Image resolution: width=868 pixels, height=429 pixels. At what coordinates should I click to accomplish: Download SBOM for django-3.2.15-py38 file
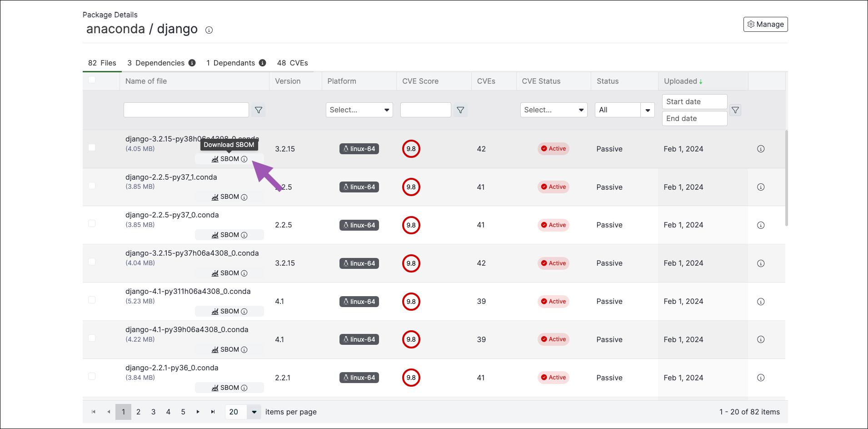[x=229, y=159]
